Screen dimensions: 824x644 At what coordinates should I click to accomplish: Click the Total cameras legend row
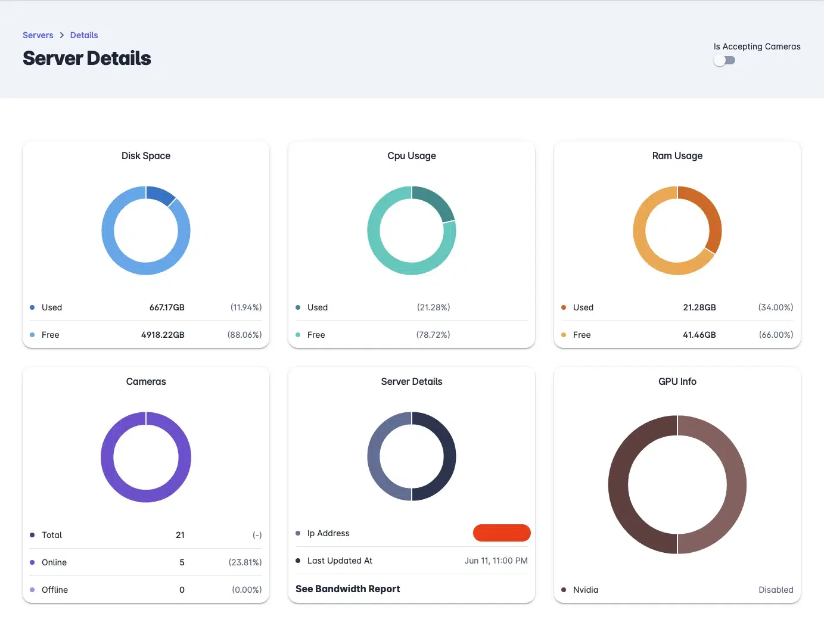[x=146, y=535]
